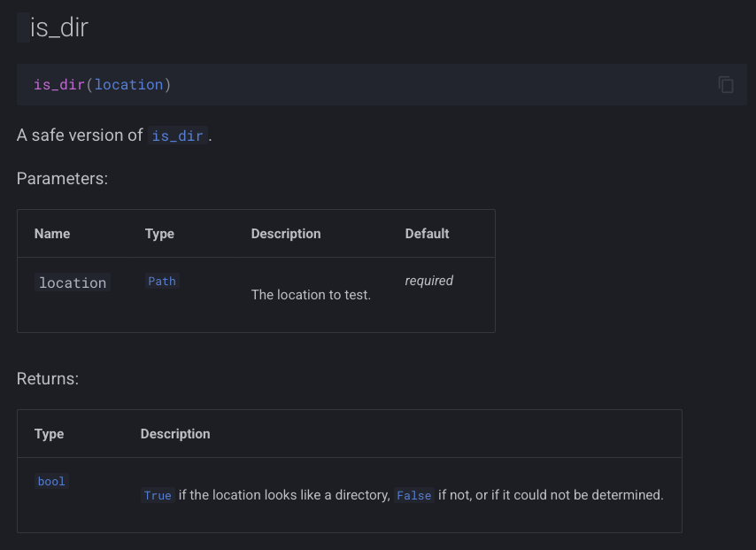Click the True code literal
Viewport: 756px width, 550px height.
tap(158, 496)
